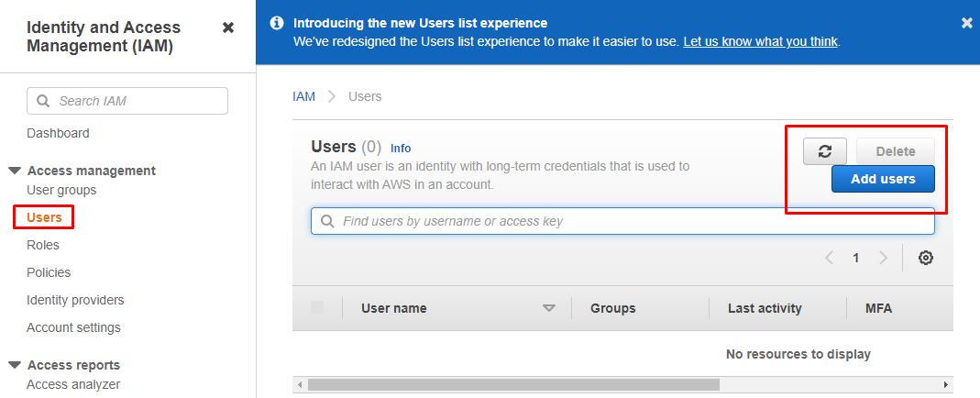980x398 pixels.
Task: Click the refresh users list icon
Action: (x=824, y=151)
